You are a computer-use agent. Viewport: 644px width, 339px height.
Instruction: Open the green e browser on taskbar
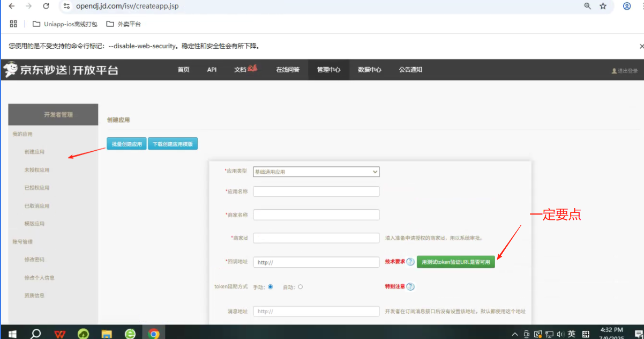130,334
